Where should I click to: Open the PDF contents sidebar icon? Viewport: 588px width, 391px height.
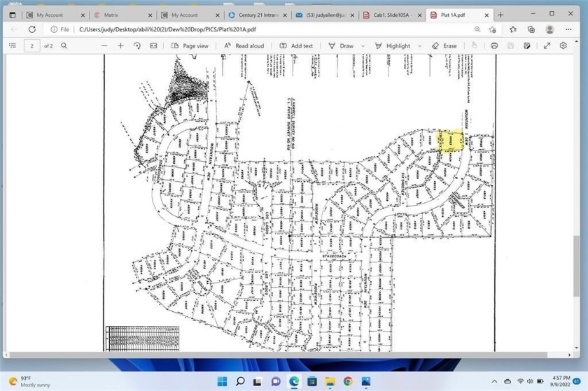pyautogui.click(x=12, y=45)
